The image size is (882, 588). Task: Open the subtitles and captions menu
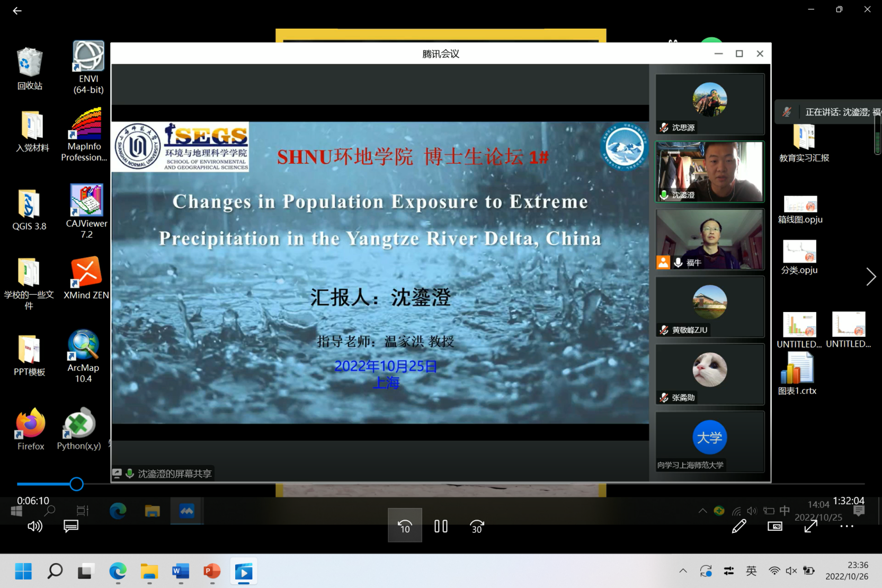coord(71,526)
